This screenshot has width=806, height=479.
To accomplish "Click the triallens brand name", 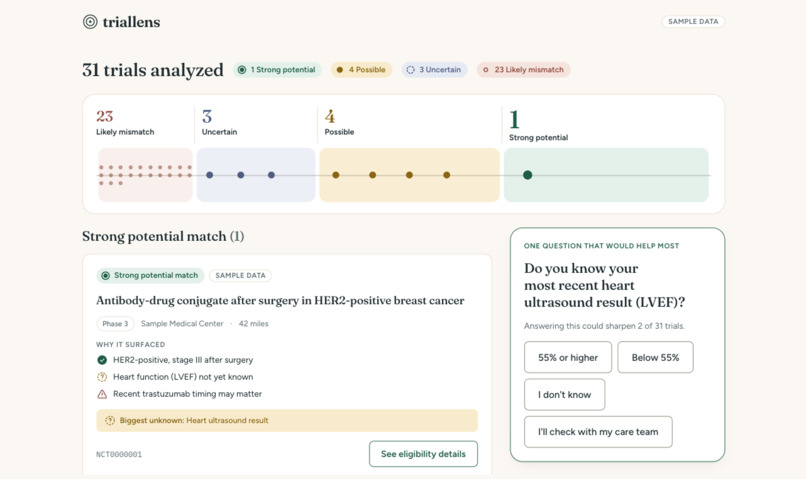I will click(x=131, y=22).
